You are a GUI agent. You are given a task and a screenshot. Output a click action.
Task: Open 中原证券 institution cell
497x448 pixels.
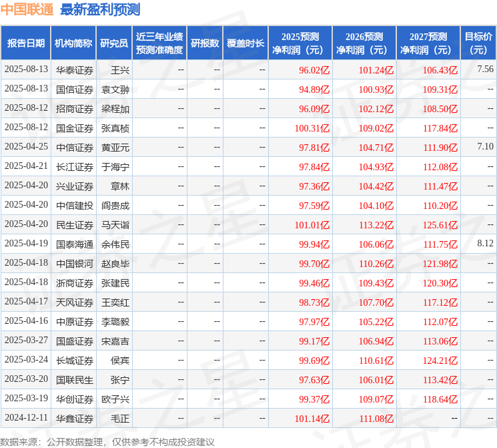pyautogui.click(x=75, y=322)
